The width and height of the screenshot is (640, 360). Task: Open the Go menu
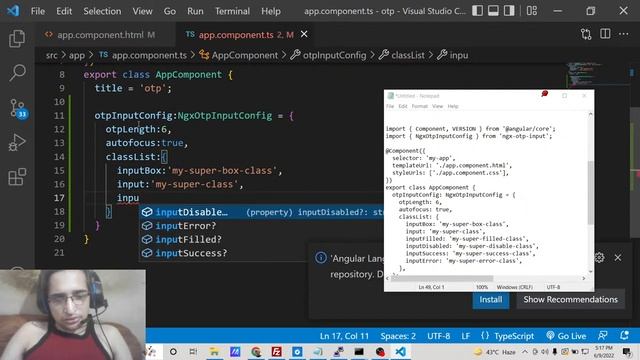(170, 11)
